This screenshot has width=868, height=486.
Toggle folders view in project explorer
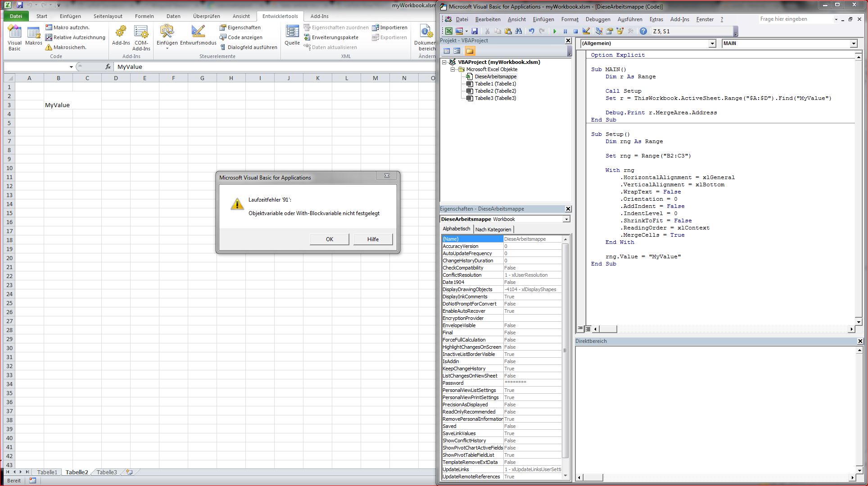(x=470, y=51)
